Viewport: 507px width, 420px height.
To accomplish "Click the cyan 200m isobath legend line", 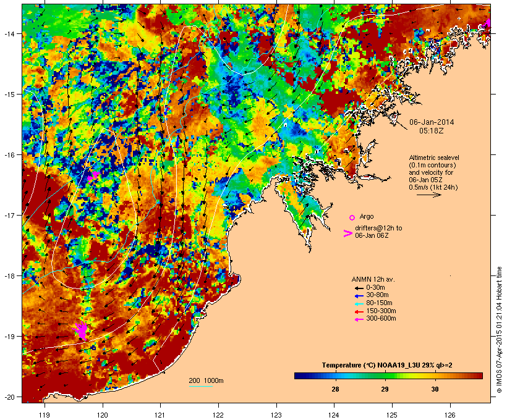I will pos(200,386).
